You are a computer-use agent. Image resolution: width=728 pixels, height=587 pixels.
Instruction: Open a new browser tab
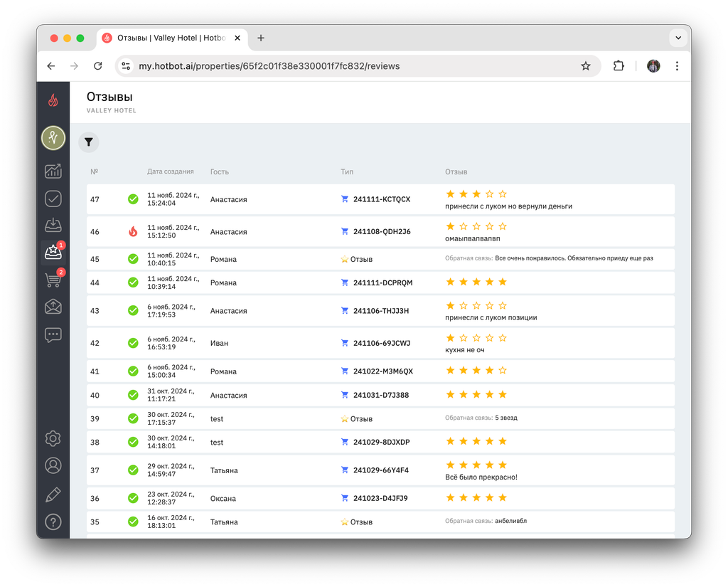[x=261, y=38]
